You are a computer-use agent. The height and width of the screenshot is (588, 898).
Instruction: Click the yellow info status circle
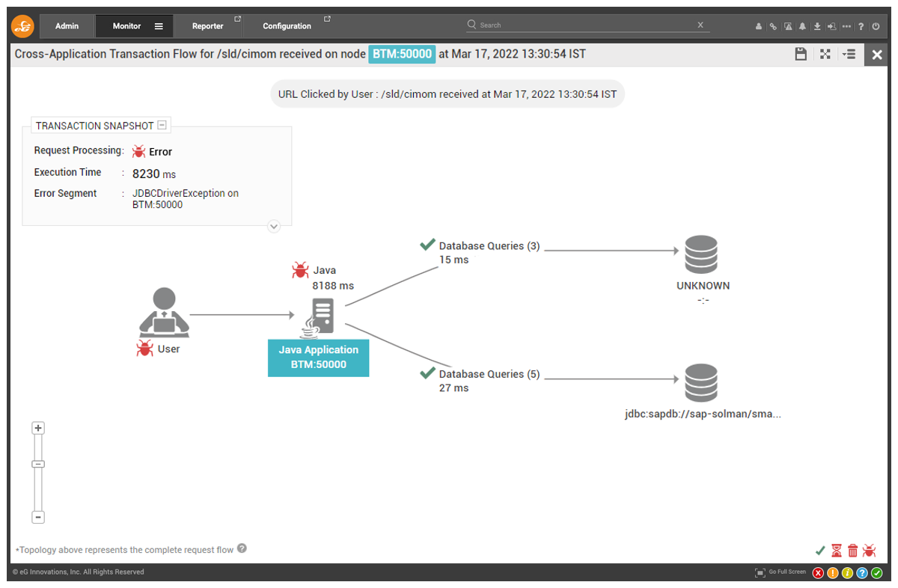pyautogui.click(x=847, y=573)
